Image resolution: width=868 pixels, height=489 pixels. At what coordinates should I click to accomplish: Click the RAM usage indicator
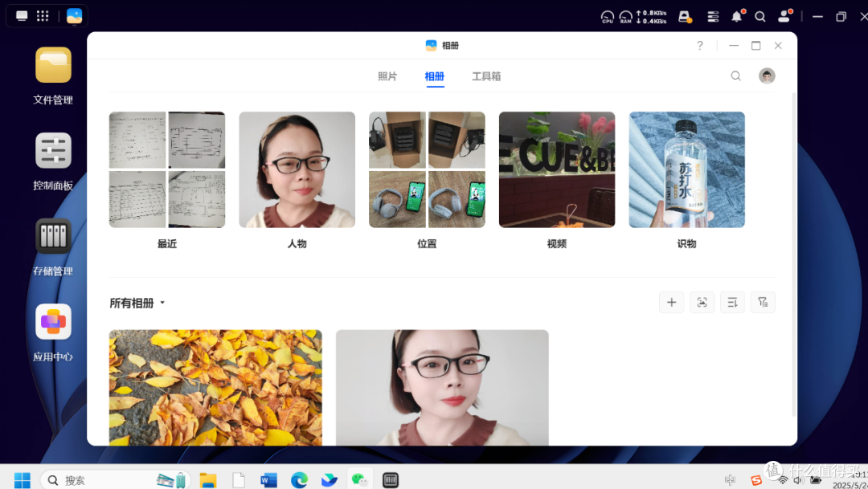pyautogui.click(x=625, y=17)
